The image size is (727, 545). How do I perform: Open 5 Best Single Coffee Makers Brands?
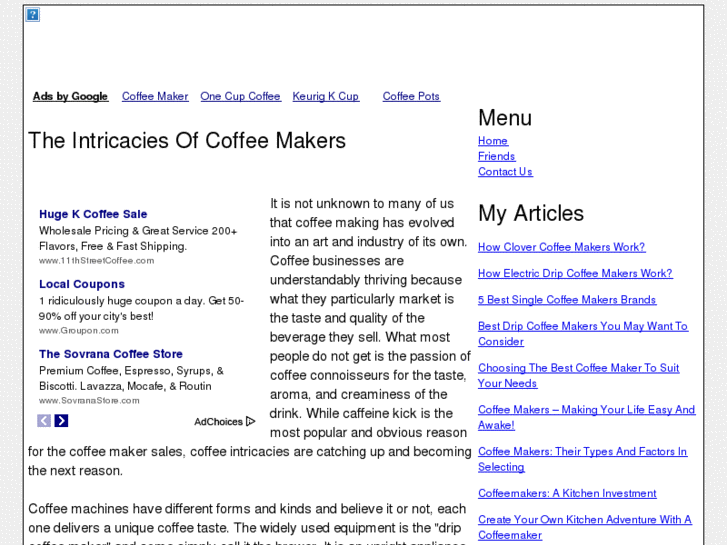point(567,300)
